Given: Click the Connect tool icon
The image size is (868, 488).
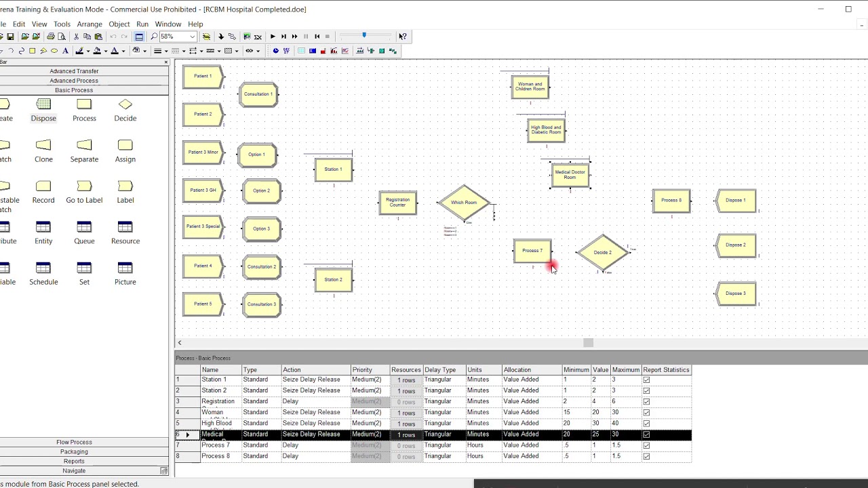Looking at the screenshot, I should click(x=232, y=37).
